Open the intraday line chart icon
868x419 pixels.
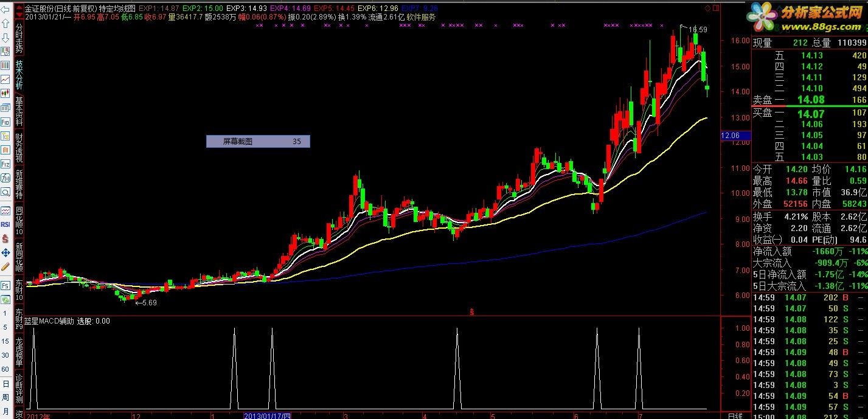pyautogui.click(x=5, y=79)
